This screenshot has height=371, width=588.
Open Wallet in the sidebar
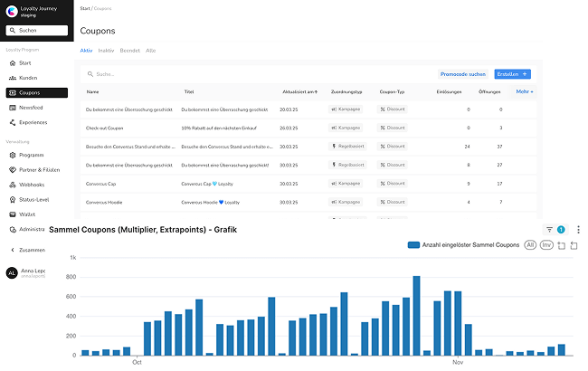pos(37,214)
